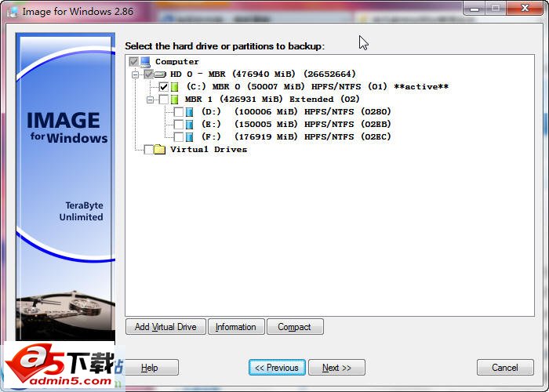Check the D: volume checkbox
This screenshot has height=392, width=549.
tap(179, 112)
